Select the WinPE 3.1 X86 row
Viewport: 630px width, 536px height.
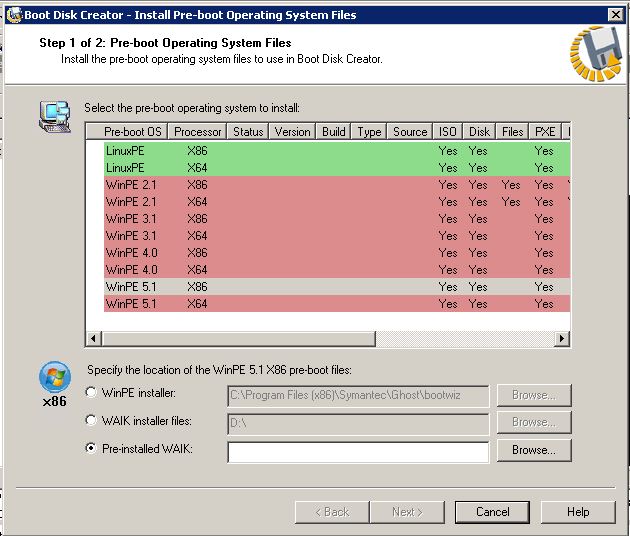[337, 219]
